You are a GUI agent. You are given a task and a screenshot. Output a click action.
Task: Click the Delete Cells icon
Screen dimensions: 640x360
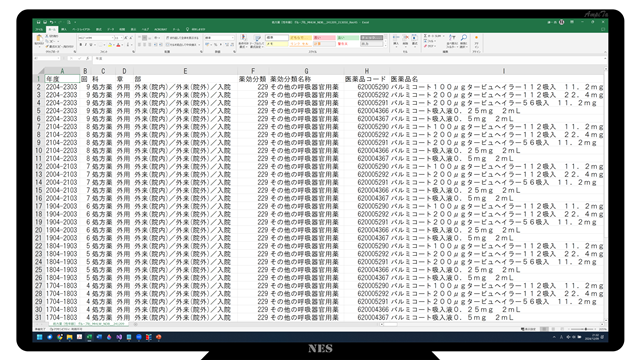coord(405,38)
